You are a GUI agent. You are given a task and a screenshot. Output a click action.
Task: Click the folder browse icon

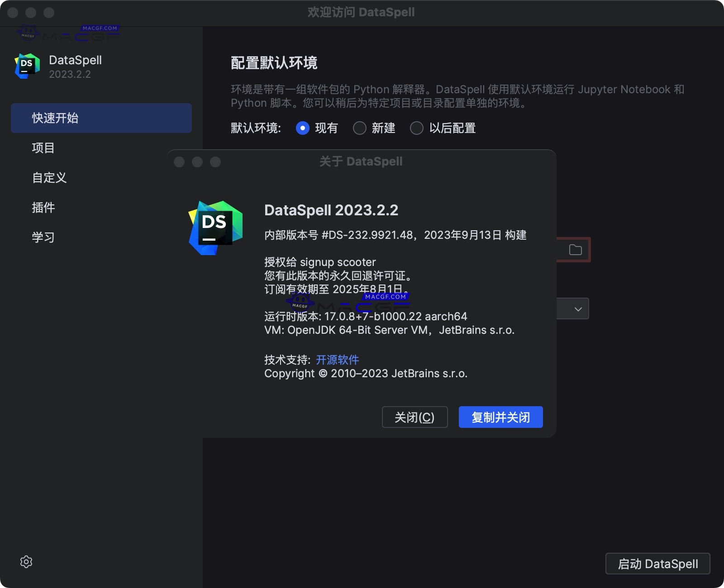[x=575, y=249]
